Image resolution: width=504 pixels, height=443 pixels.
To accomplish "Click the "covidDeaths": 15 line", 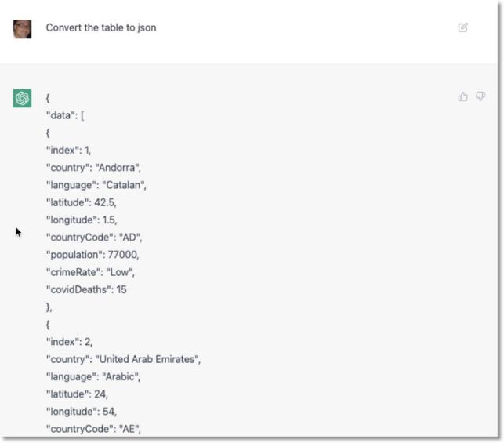I will [x=86, y=289].
